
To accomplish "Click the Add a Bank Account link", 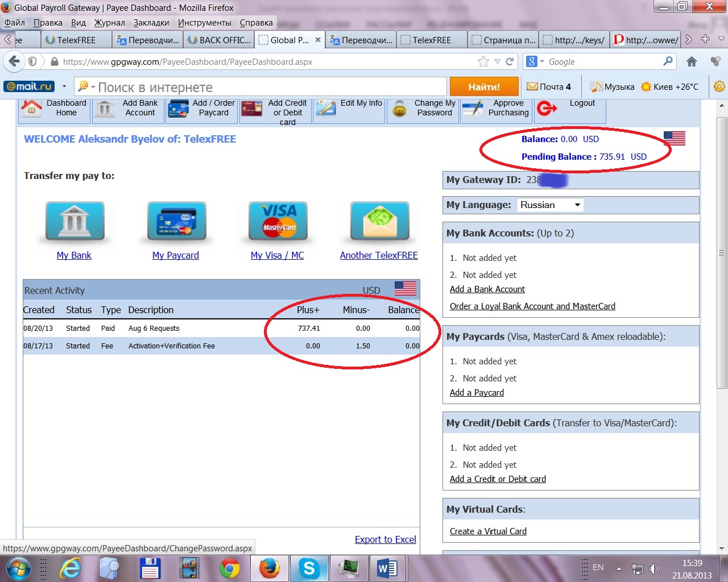I will [x=487, y=289].
